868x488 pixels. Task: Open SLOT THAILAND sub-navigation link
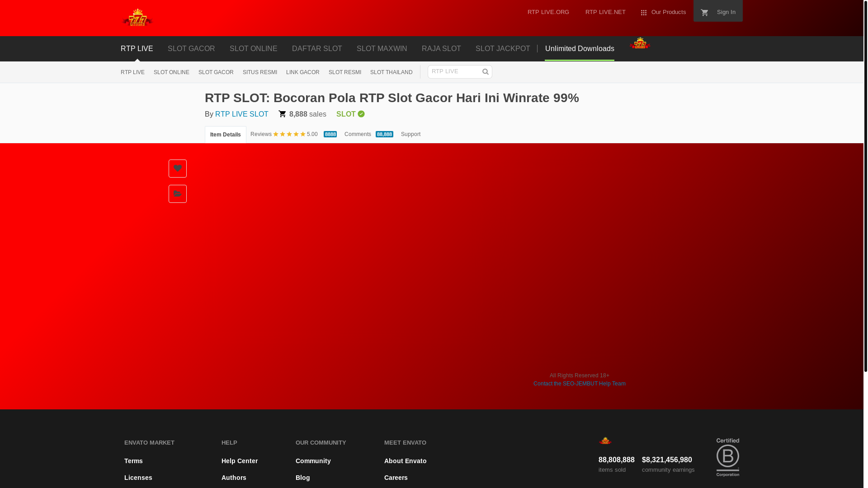pos(391,72)
